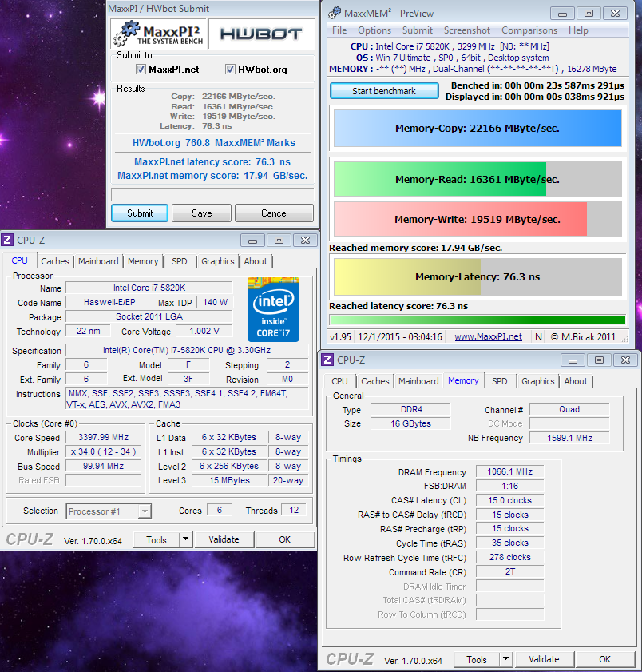Click Start benchmark in MaxxMEM
The image size is (642, 672).
[x=384, y=91]
